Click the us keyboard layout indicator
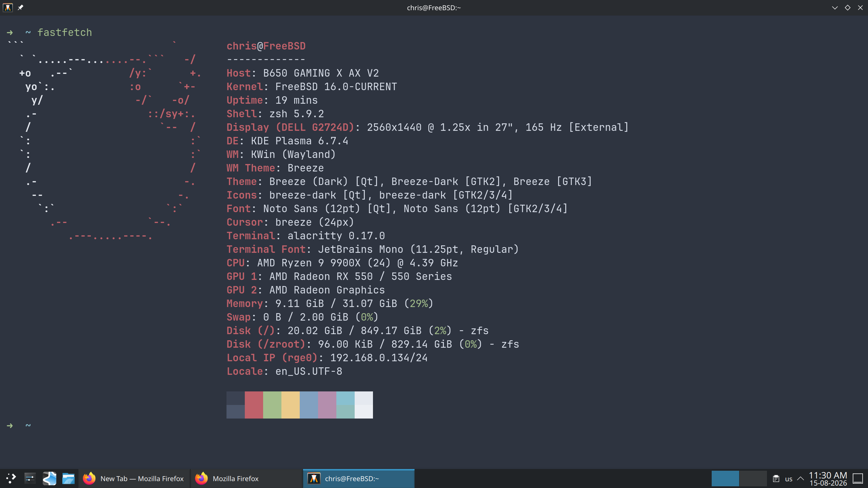The width and height of the screenshot is (868, 488). (x=789, y=479)
